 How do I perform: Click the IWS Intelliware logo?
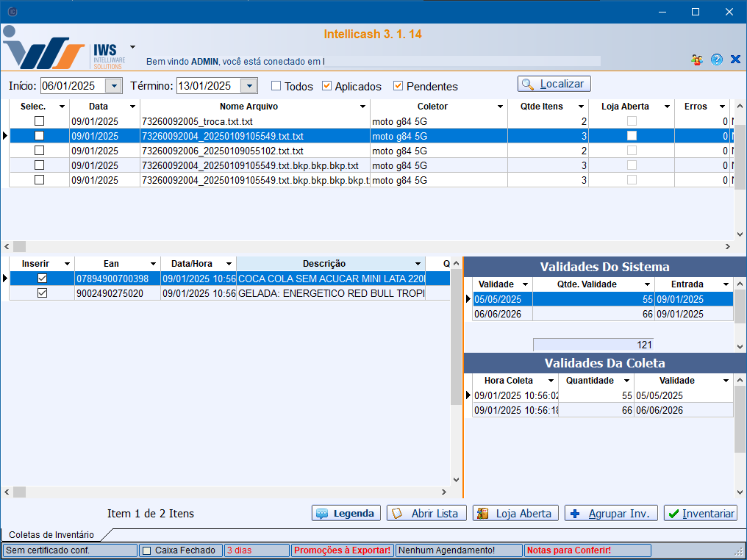(65, 49)
